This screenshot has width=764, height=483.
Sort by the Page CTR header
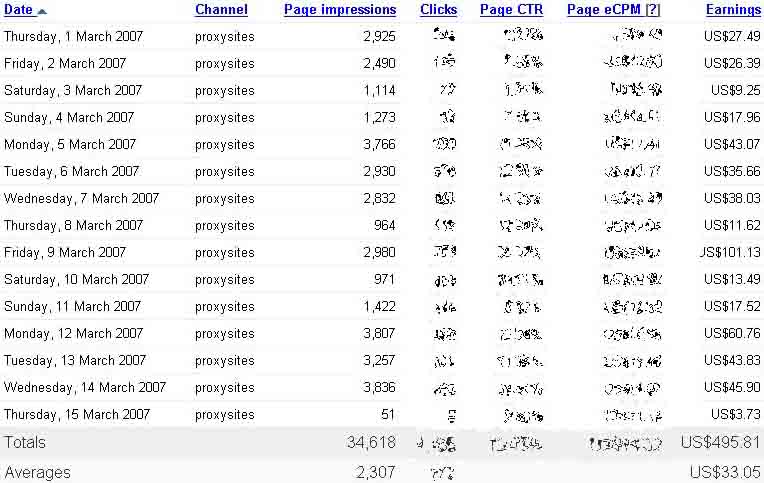511,10
